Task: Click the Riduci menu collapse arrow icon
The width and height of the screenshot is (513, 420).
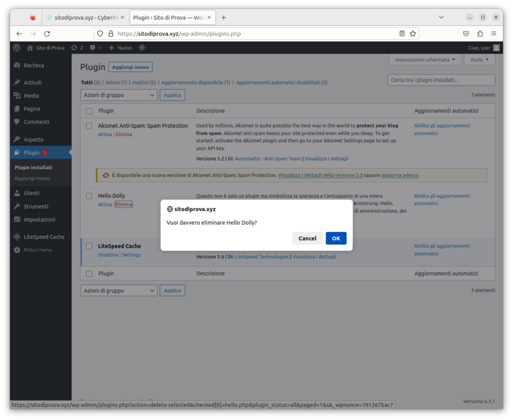Action: 17,250
